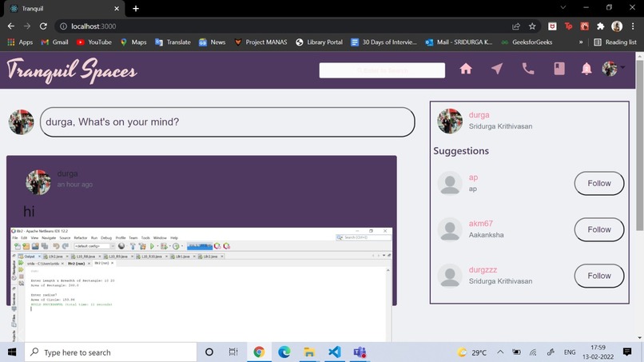Open the GeeksforGeeks bookmark
The width and height of the screenshot is (644, 362).
527,42
